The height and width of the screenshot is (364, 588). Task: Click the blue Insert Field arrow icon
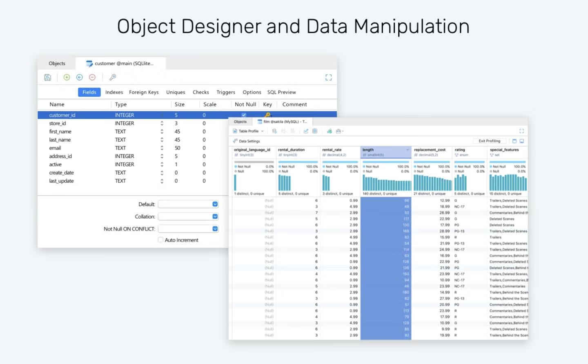coord(80,78)
